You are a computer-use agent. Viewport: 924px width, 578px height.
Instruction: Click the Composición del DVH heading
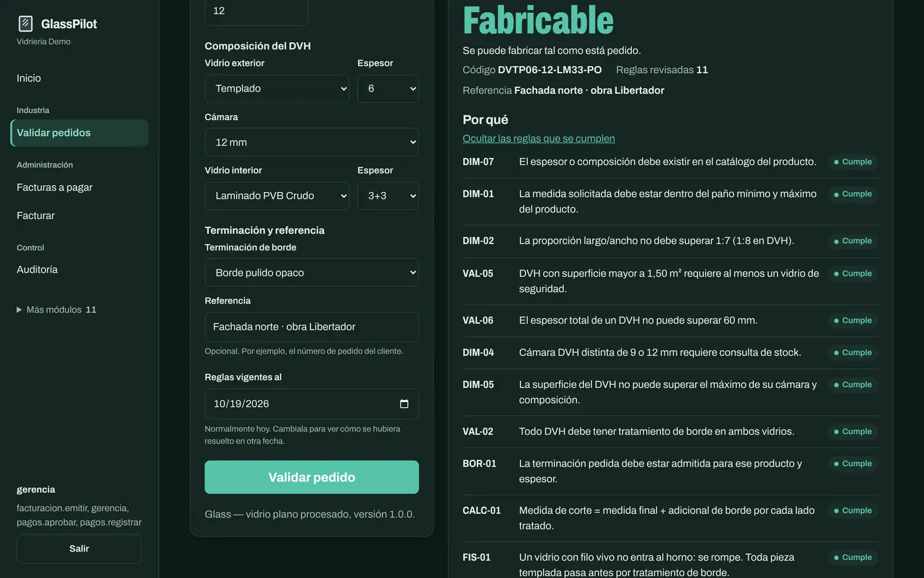(x=258, y=46)
